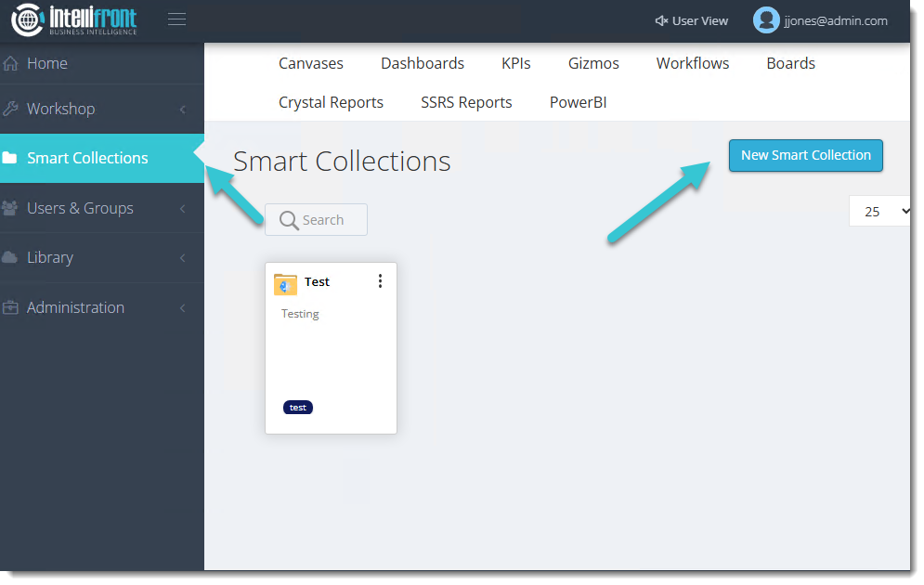Click the Home house icon

point(11,63)
